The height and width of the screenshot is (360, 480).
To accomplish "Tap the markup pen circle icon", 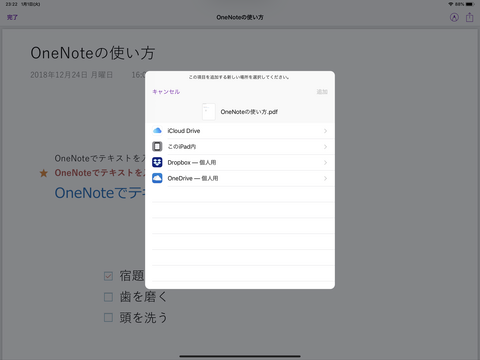I will pyautogui.click(x=454, y=17).
